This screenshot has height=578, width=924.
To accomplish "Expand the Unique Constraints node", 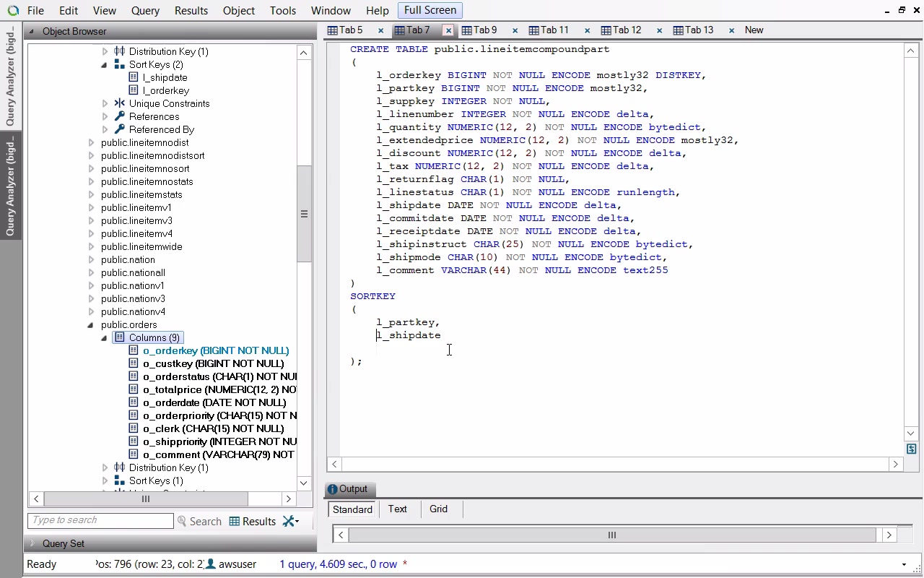I will coord(105,103).
